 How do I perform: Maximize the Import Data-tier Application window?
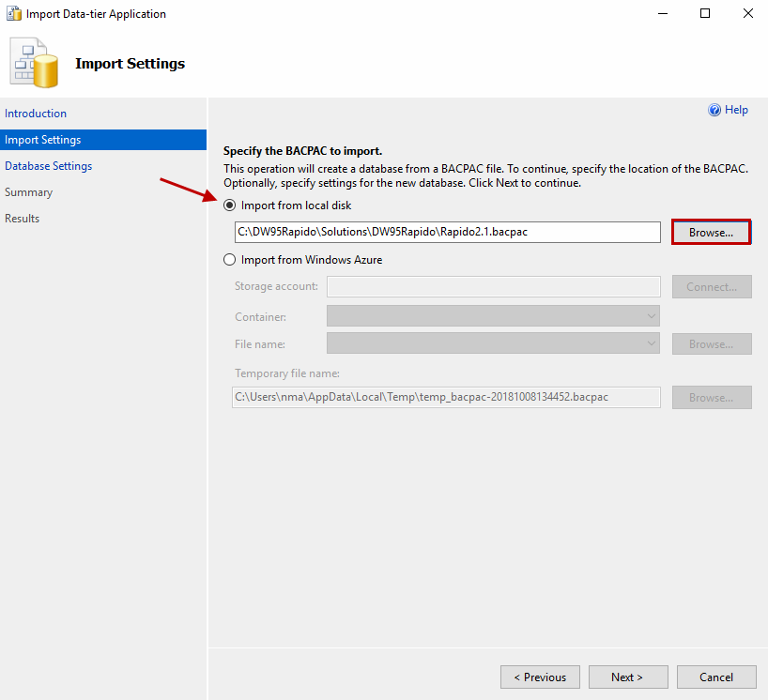click(704, 14)
